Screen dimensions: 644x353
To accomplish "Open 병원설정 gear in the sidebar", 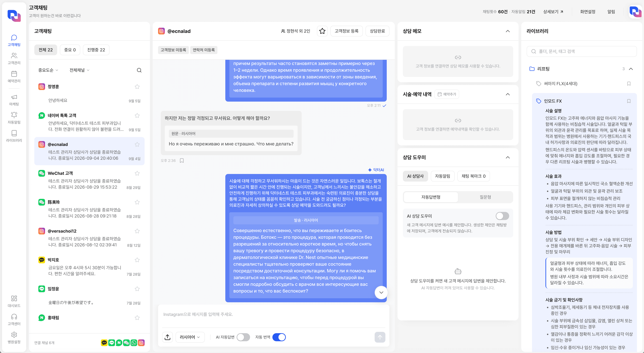I will [14, 338].
